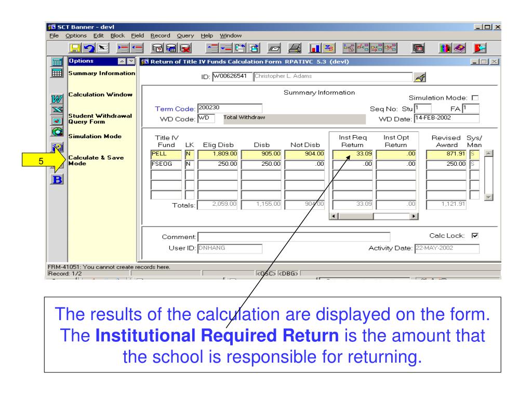Toggle the Calc Lock checkbox
This screenshot has height=399, width=532.
[475, 235]
